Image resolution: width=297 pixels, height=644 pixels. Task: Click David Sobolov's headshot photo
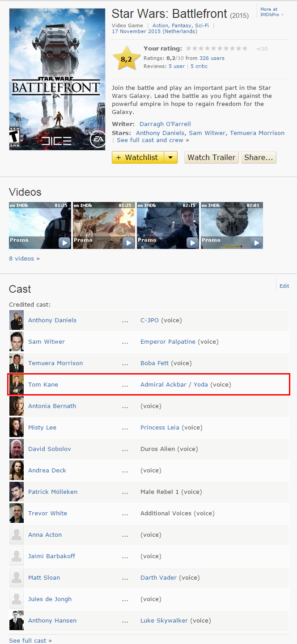[x=17, y=449]
